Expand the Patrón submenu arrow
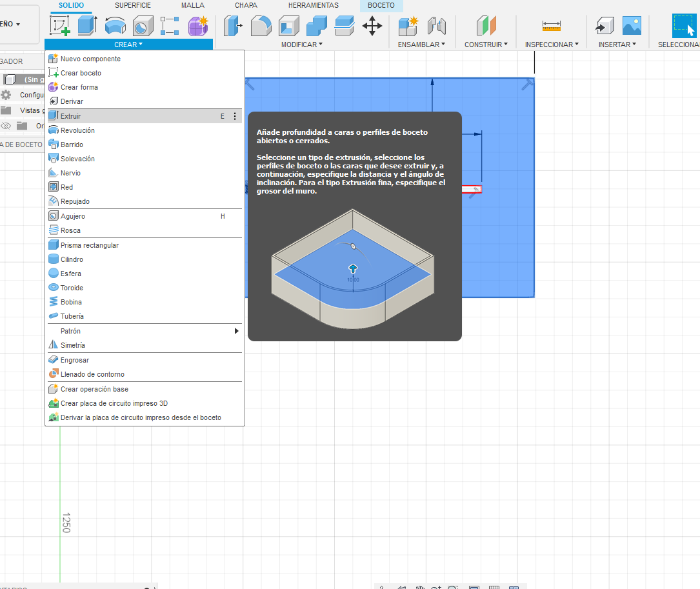Viewport: 700px width, 589px height. 237,331
